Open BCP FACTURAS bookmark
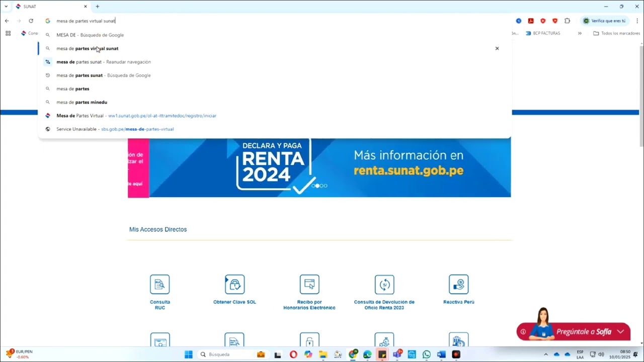Image resolution: width=644 pixels, height=362 pixels. click(543, 33)
